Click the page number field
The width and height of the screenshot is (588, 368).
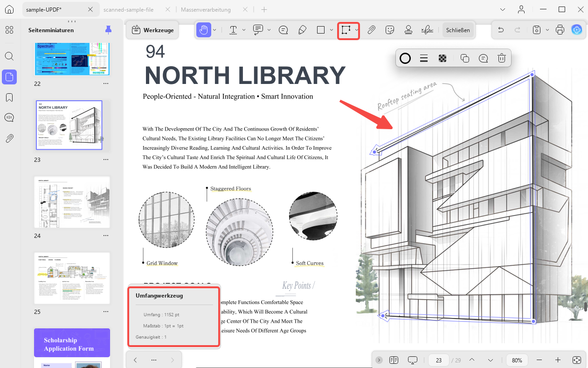439,360
